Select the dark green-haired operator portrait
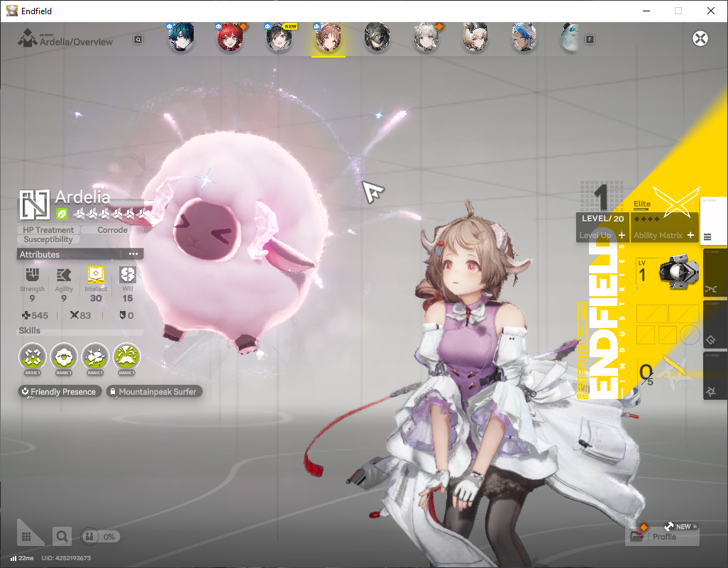The width and height of the screenshot is (728, 568). pyautogui.click(x=377, y=37)
